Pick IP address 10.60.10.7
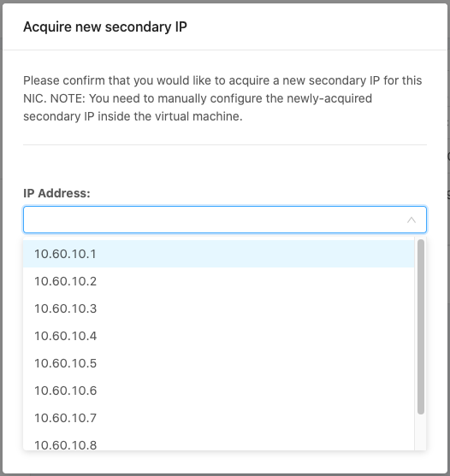This screenshot has width=450, height=476. coord(219,418)
